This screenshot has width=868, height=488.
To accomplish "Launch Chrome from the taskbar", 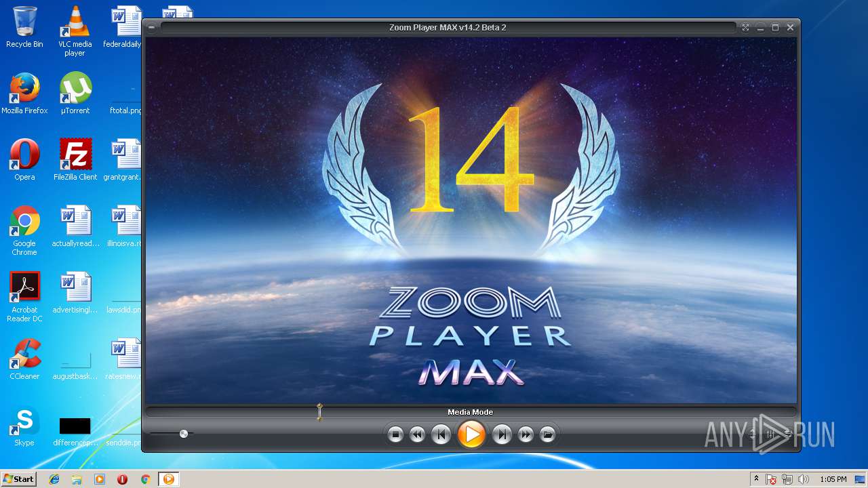I will click(145, 479).
